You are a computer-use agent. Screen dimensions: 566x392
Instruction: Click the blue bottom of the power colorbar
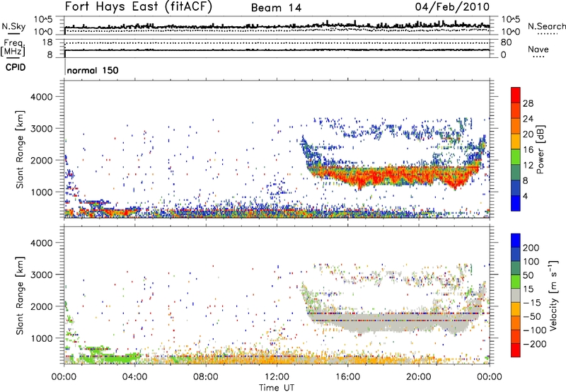tap(516, 203)
